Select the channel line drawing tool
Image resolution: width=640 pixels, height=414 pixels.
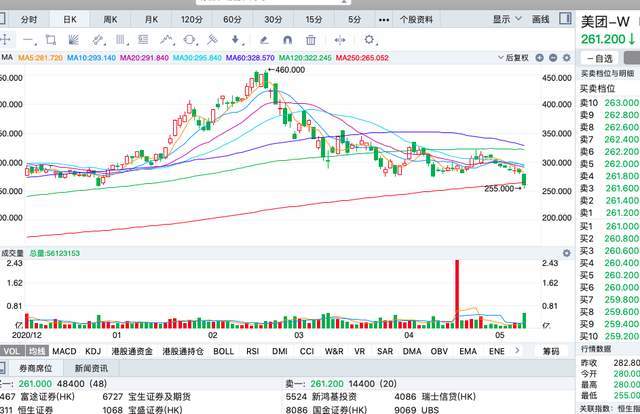coord(97,40)
